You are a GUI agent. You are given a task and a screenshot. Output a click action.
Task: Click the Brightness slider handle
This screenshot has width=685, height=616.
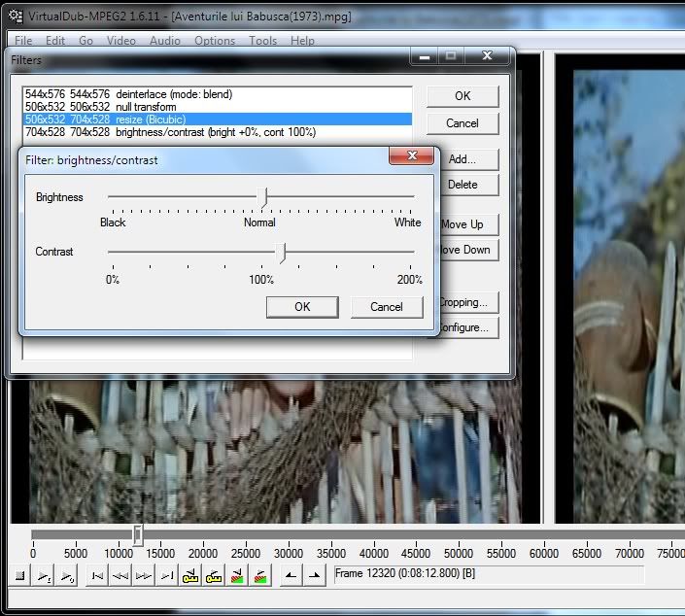pos(262,197)
